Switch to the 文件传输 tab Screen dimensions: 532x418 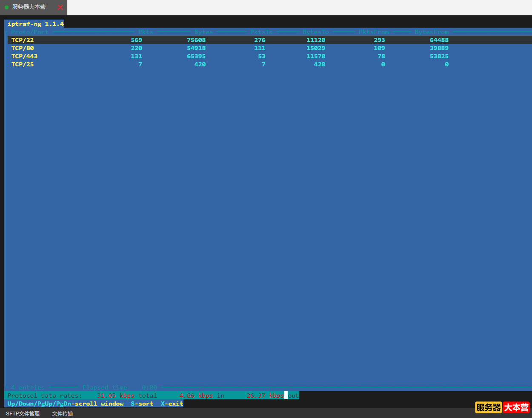pos(63,413)
